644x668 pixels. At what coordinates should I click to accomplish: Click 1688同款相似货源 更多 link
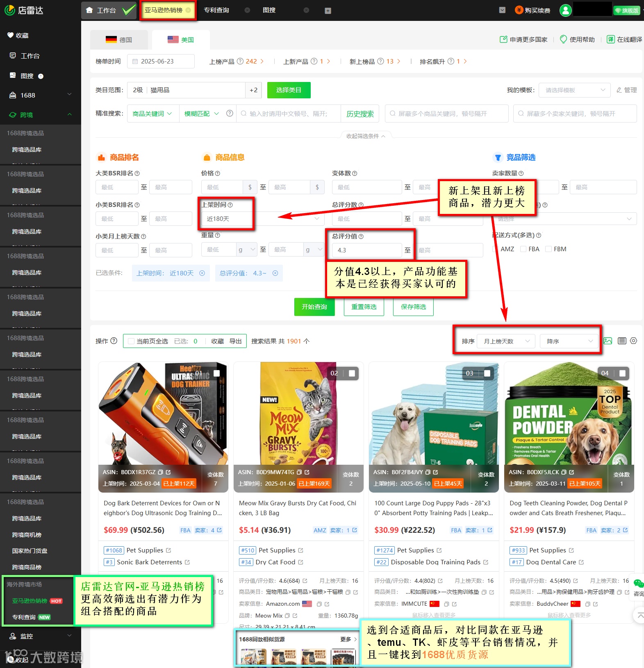[x=348, y=639]
